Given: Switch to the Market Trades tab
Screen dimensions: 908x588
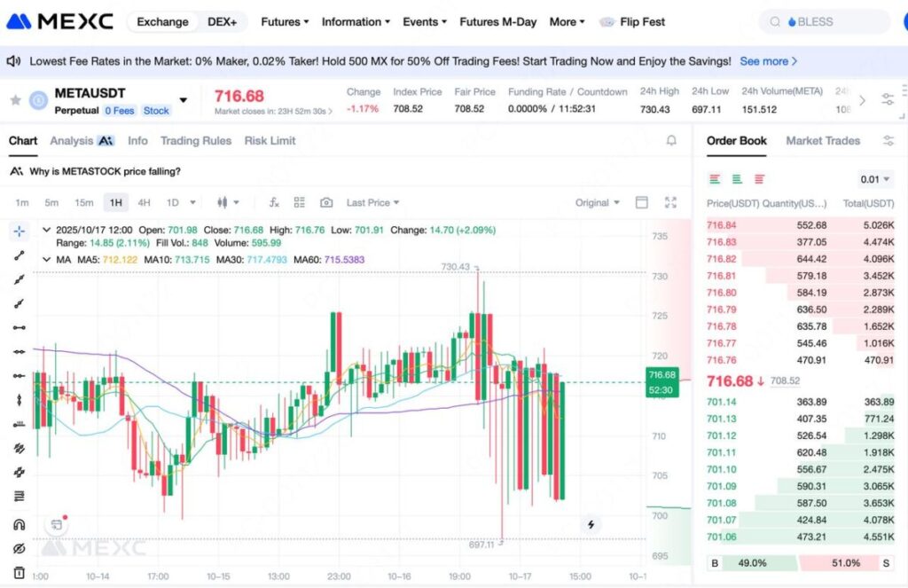Looking at the screenshot, I should (822, 141).
